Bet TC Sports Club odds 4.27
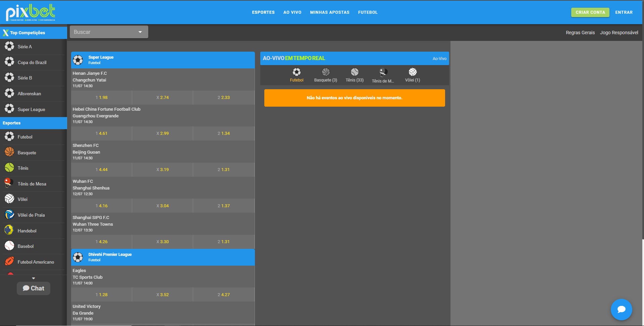The width and height of the screenshot is (644, 326). pos(224,295)
